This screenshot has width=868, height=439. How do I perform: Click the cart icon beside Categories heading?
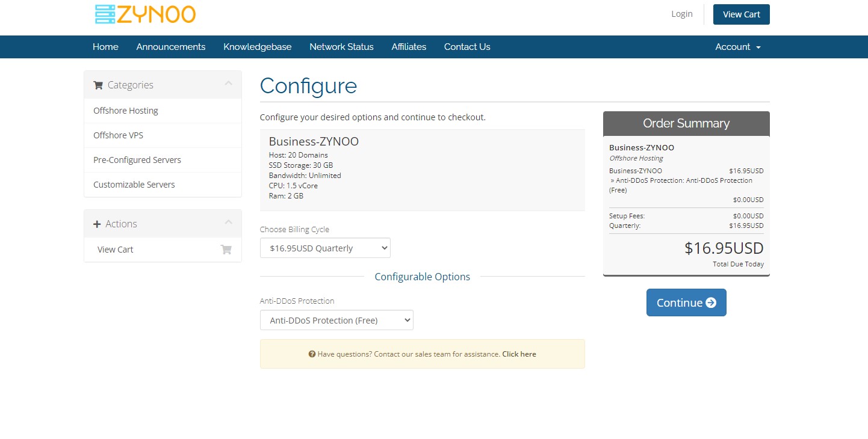(98, 85)
